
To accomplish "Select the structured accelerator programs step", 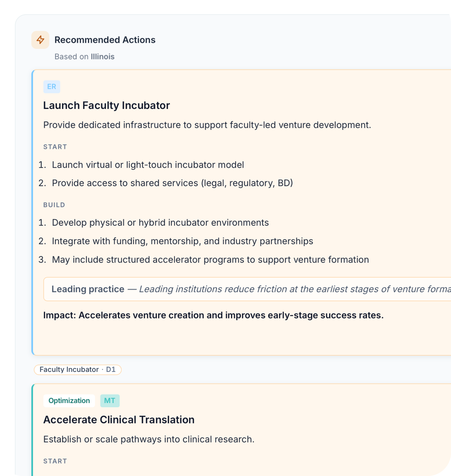I will click(x=210, y=260).
